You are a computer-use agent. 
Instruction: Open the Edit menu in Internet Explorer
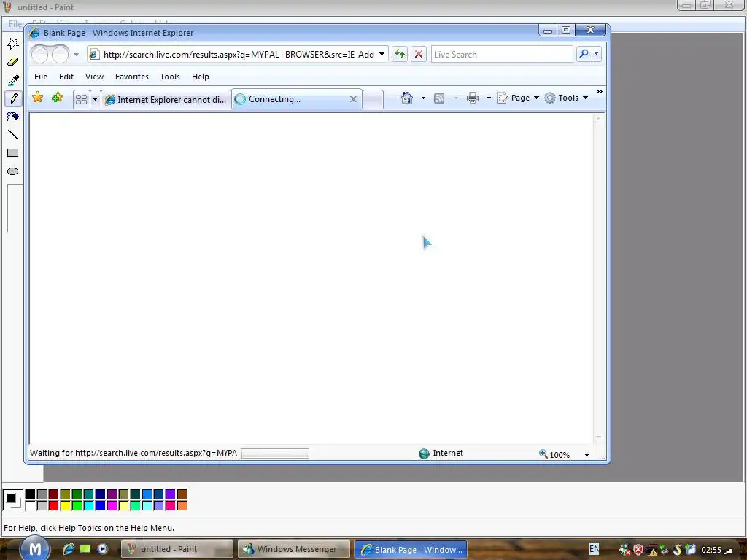(66, 77)
